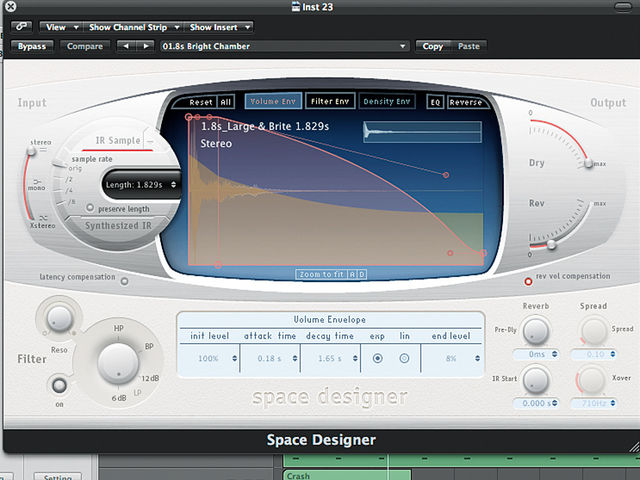Select the Xstereo input mode icon

tap(43, 218)
